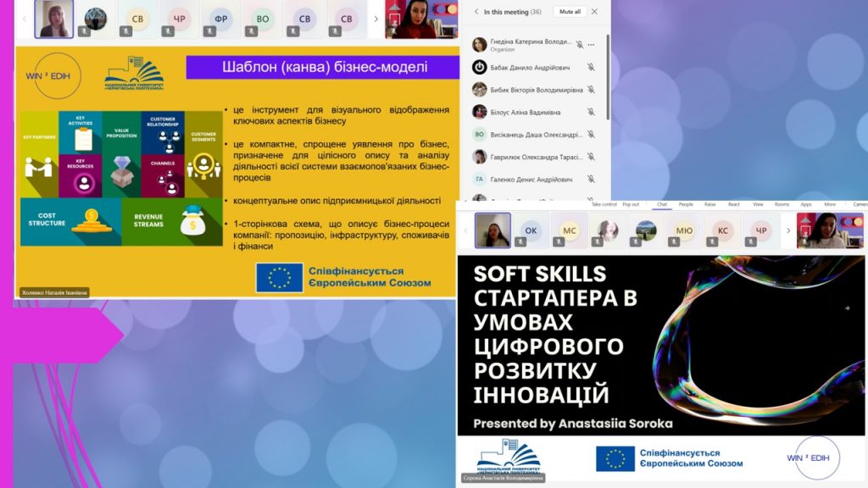This screenshot has height=488, width=868.
Task: Go back using arrow beside In this meeting
Action: click(x=476, y=12)
